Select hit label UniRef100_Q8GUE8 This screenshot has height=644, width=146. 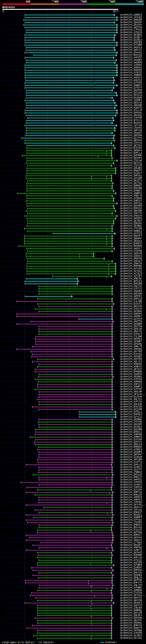coord(131,42)
